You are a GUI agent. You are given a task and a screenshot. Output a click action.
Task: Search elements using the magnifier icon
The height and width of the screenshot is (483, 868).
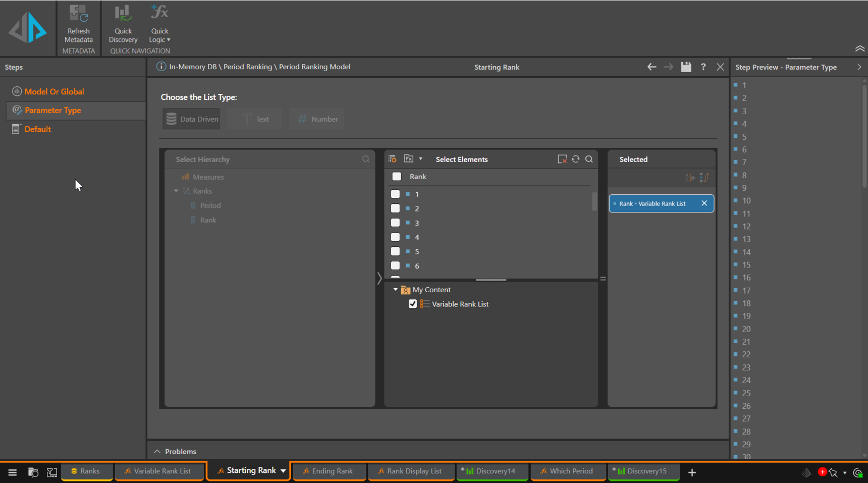click(x=589, y=159)
